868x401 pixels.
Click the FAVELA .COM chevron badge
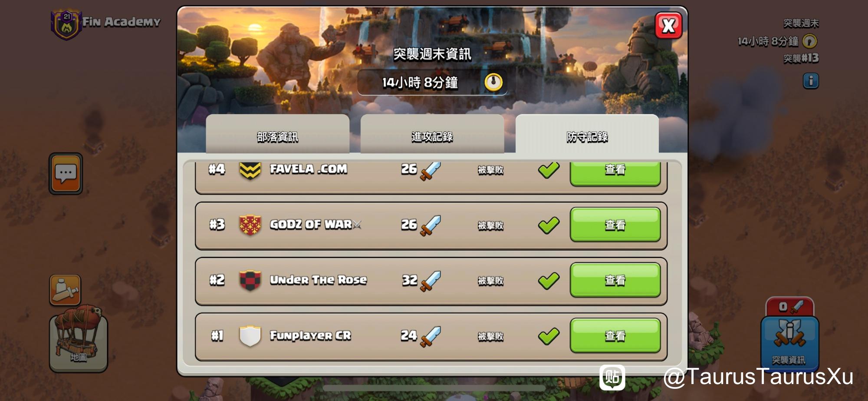point(250,171)
